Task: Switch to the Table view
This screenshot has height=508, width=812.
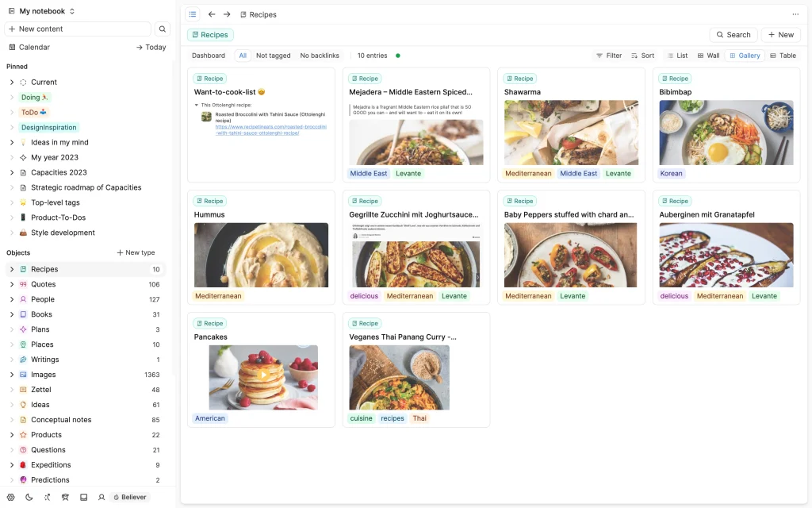Action: click(783, 56)
